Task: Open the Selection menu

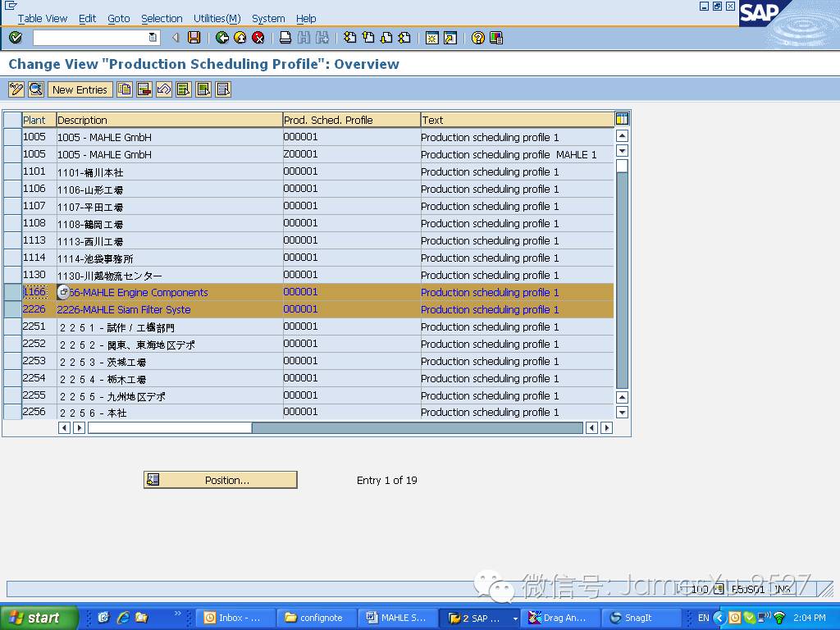Action: pos(162,18)
